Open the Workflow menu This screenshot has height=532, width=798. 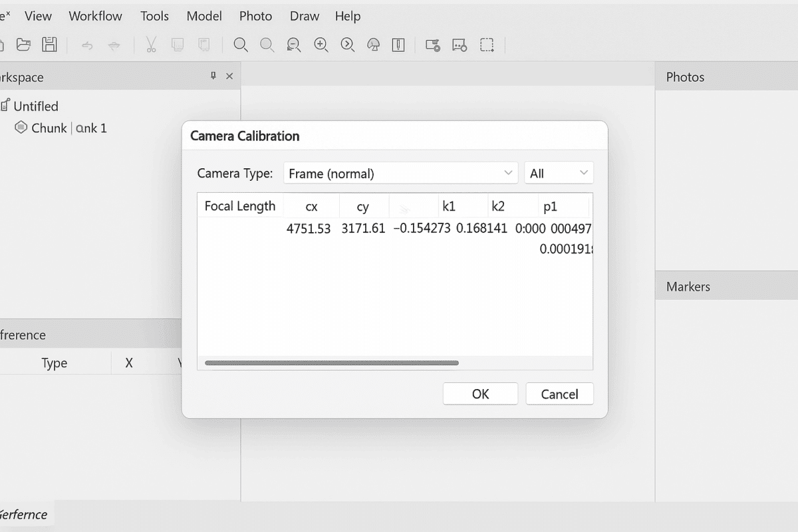[x=95, y=16]
